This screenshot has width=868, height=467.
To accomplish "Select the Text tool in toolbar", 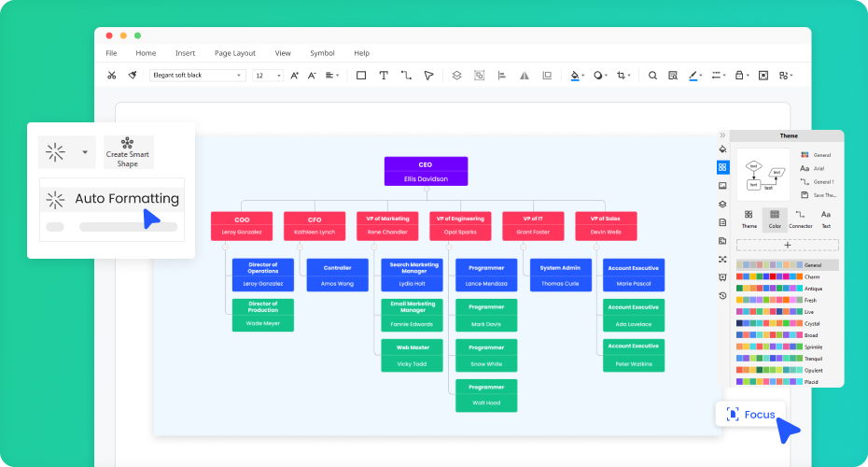I will point(384,75).
